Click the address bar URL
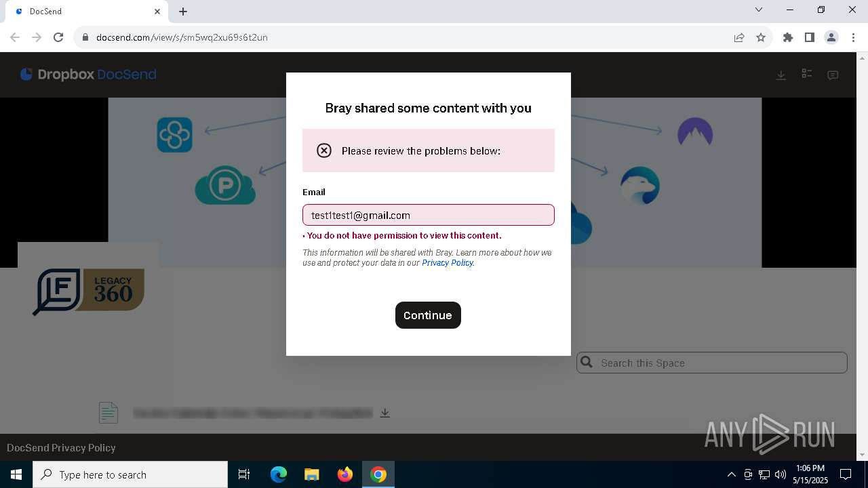This screenshot has height=488, width=868. point(182,37)
